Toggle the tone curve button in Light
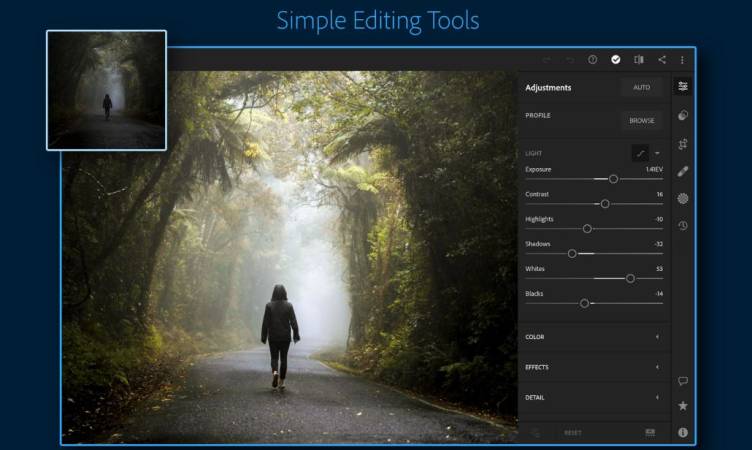This screenshot has height=450, width=752. click(x=639, y=153)
